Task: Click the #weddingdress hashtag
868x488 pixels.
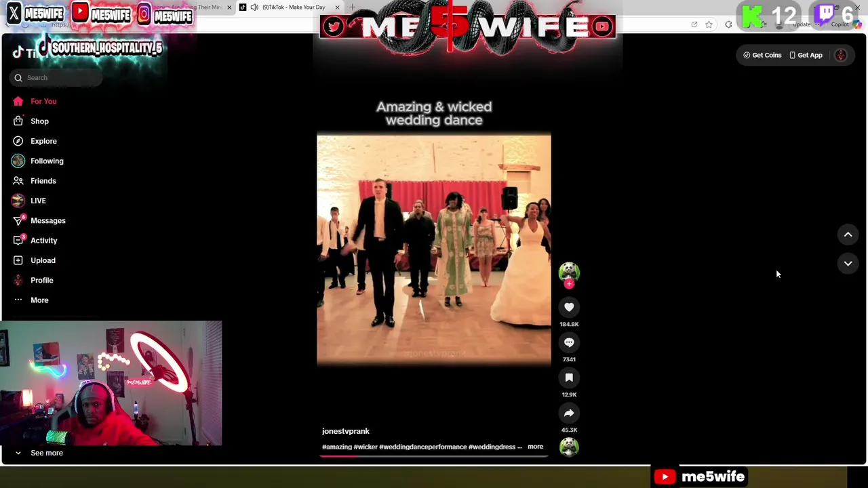Action: point(492,447)
